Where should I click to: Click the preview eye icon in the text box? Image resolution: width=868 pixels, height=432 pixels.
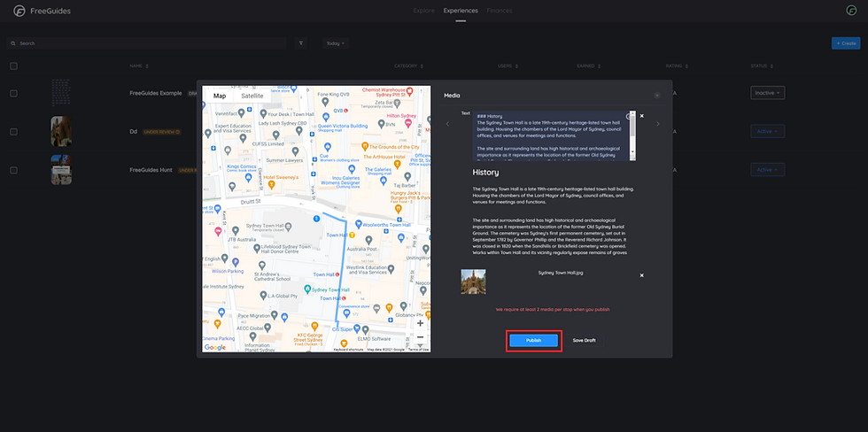pyautogui.click(x=628, y=116)
